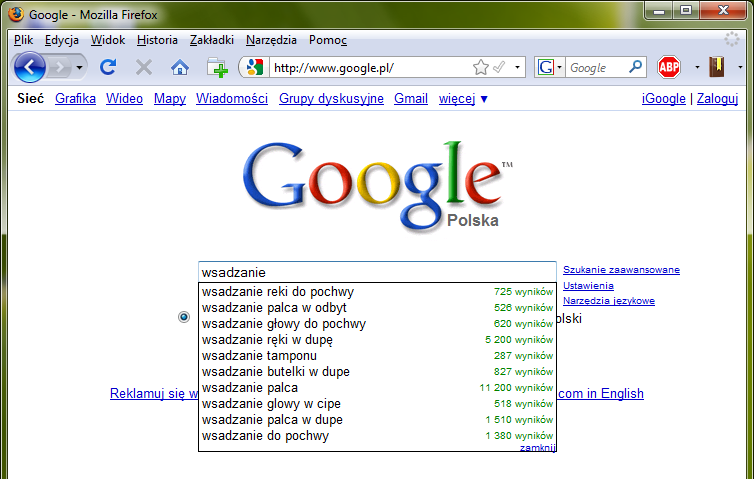
Task: Expand the address bar history dropdown
Action: (517, 67)
